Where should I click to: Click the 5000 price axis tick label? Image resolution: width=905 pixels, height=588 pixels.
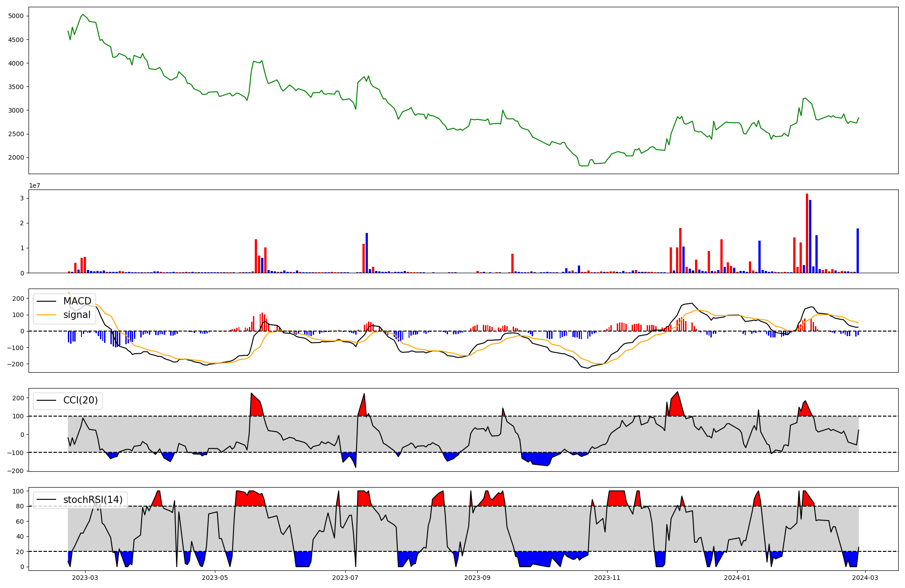coord(15,16)
